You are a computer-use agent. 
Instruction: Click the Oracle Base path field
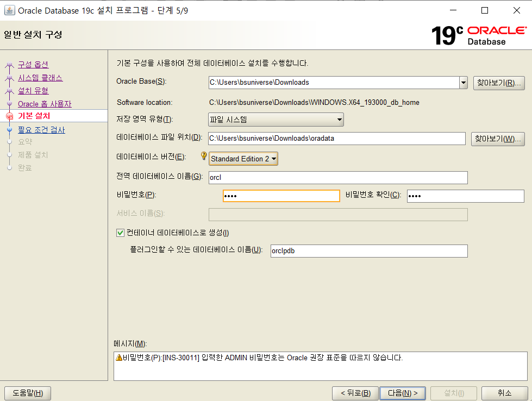[334, 83]
